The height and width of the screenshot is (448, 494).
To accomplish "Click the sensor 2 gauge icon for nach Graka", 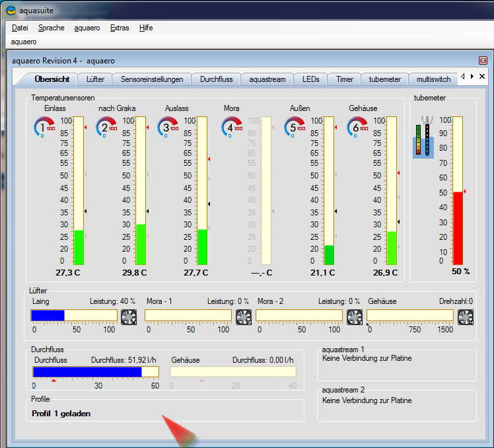I will (x=106, y=127).
